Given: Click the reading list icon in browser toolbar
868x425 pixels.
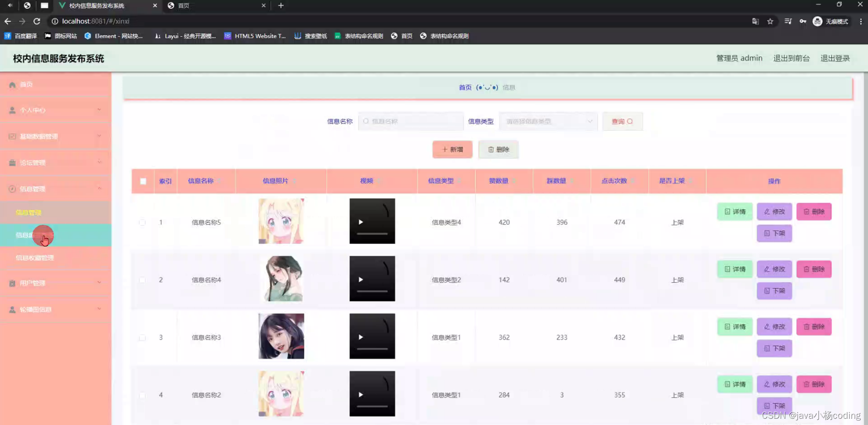Looking at the screenshot, I should pos(788,21).
